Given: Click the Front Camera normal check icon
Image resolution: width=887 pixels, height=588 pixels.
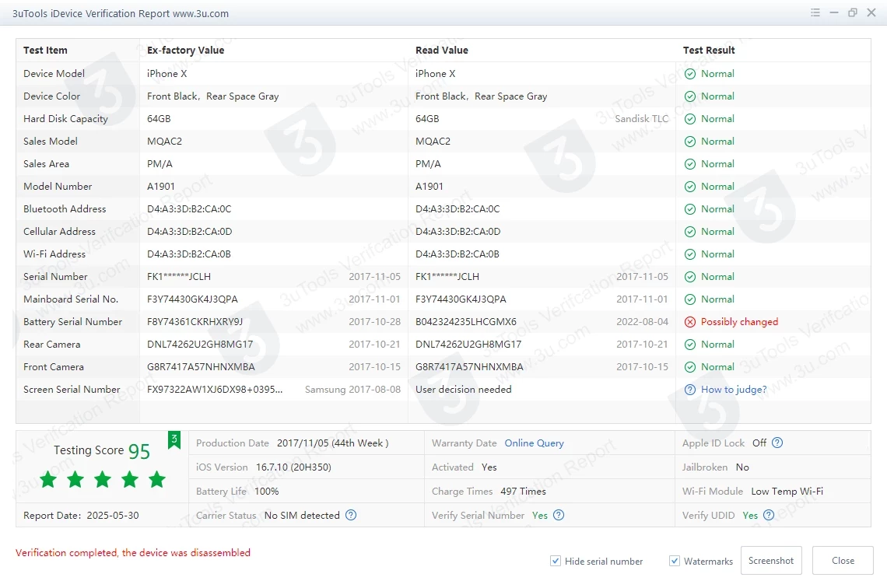Looking at the screenshot, I should pyautogui.click(x=690, y=367).
